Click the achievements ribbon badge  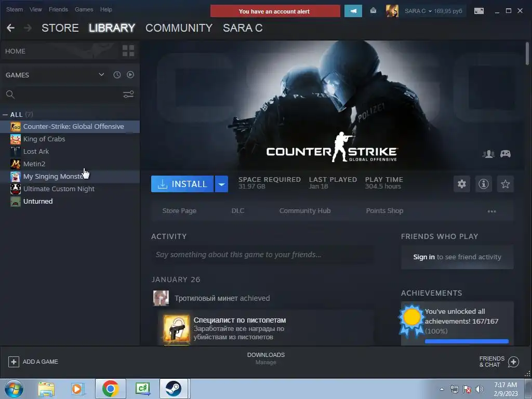(411, 320)
